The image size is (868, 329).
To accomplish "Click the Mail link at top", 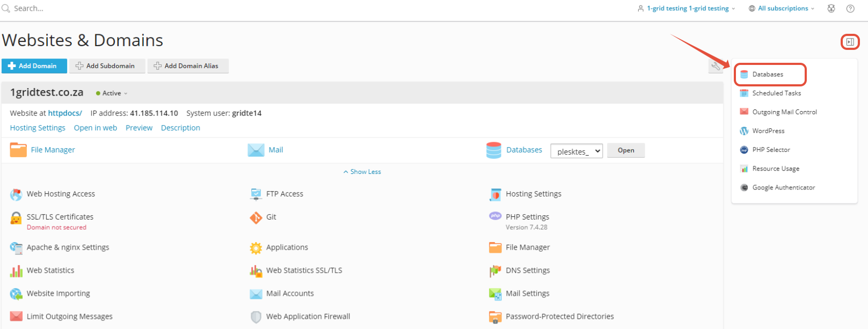I will point(276,150).
